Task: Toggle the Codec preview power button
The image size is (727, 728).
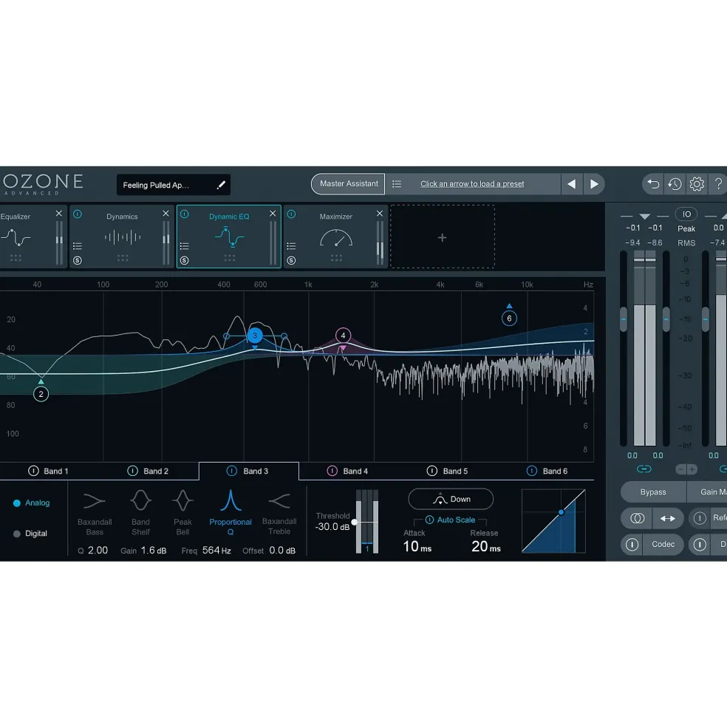Action: tap(632, 544)
